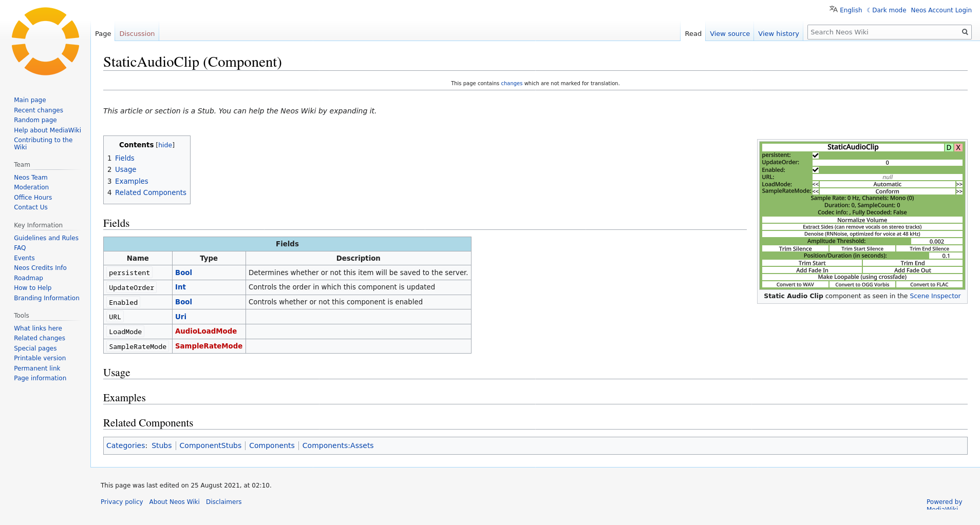This screenshot has height=525, width=980.
Task: Open the Neos Account Login link
Action: click(x=941, y=10)
